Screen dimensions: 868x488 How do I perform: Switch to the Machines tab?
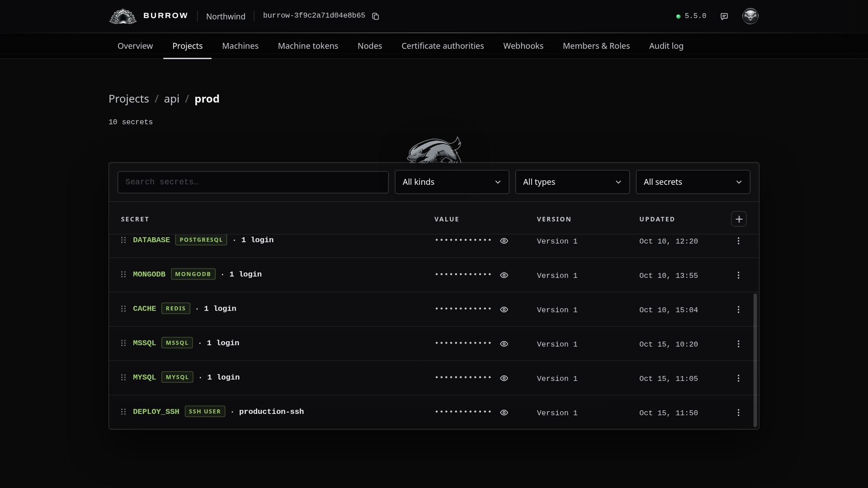tap(241, 46)
